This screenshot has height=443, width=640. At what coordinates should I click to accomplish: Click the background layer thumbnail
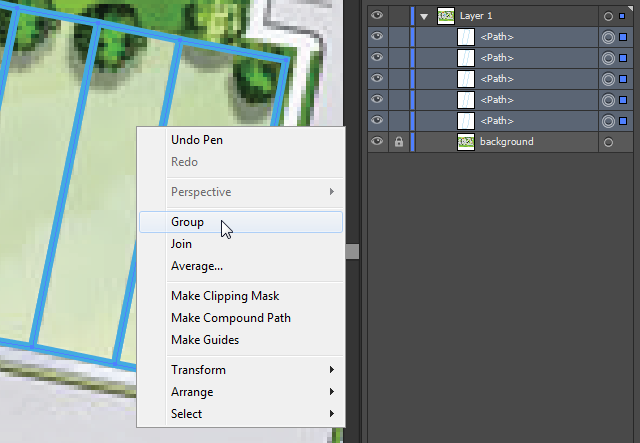466,142
